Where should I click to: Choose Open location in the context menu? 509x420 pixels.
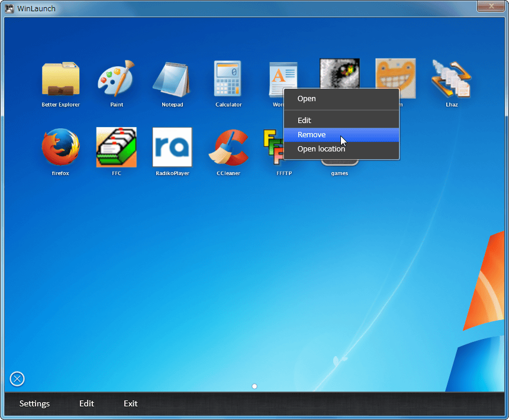coord(342,149)
